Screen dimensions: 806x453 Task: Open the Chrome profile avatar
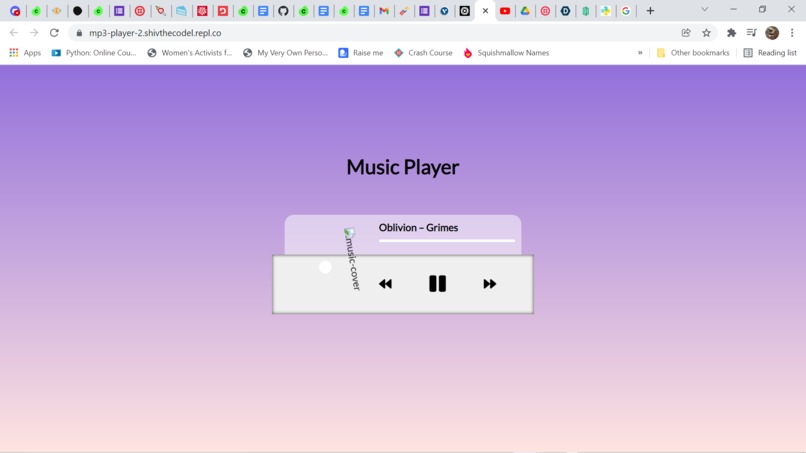coord(772,32)
